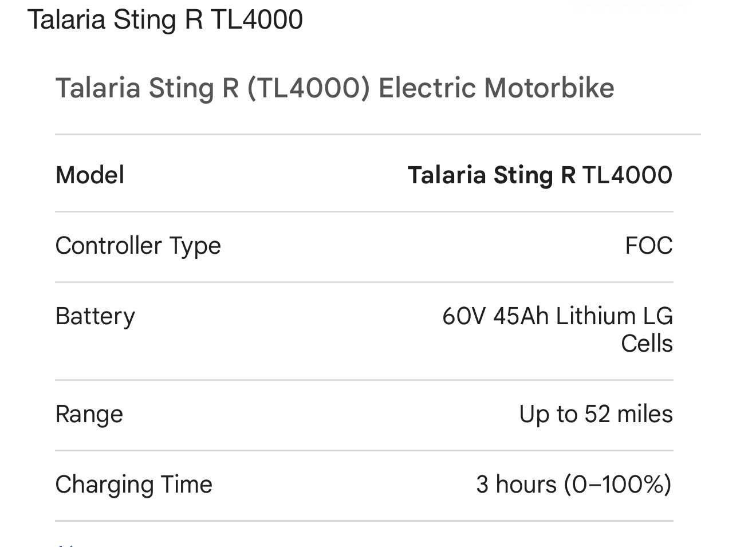
Task: Select the FOC controller value
Action: pyautogui.click(x=649, y=246)
